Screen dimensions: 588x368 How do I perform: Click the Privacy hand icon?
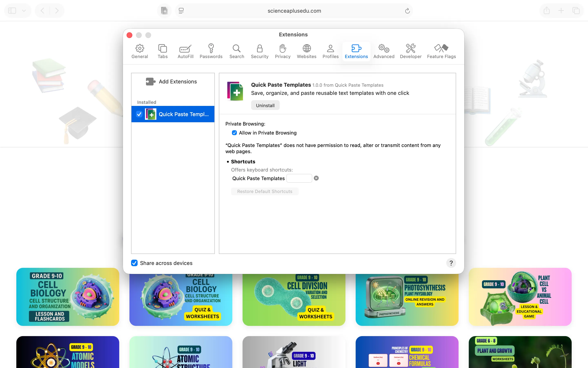coord(283,48)
